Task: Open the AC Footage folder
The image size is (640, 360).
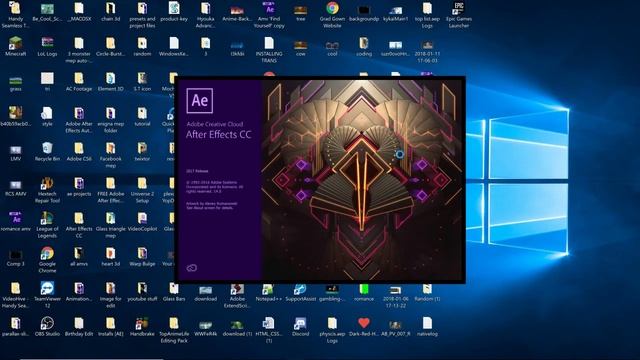Action: coord(79,81)
